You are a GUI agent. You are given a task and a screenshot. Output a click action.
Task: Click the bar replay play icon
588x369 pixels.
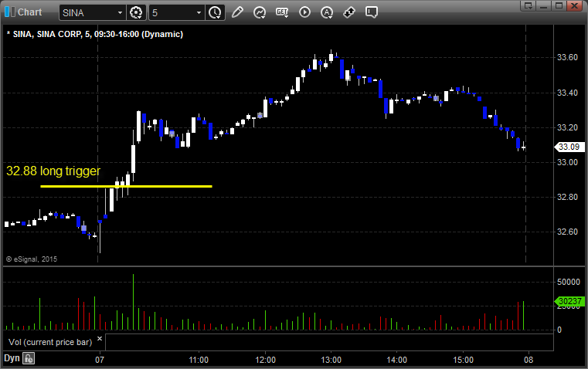pyautogui.click(x=304, y=12)
